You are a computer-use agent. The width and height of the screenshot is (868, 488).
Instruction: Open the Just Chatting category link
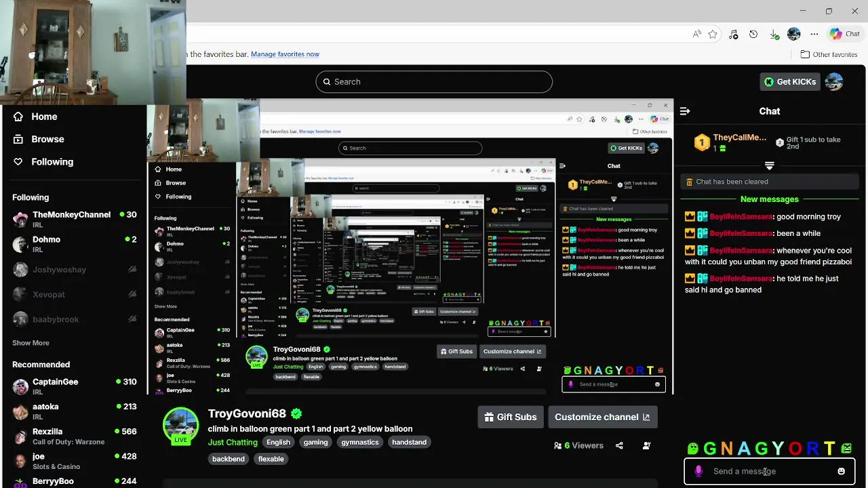point(233,443)
